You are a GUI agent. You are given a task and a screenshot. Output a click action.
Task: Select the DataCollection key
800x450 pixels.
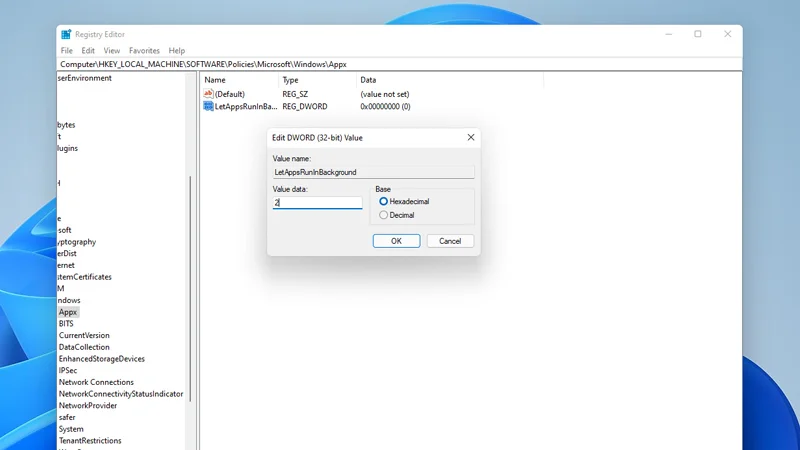tap(84, 347)
